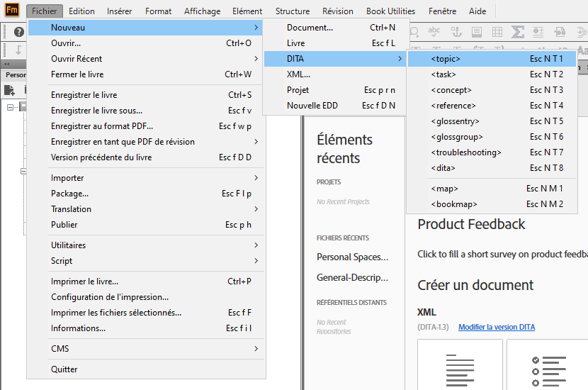Choose <bookmap> in the DITA submenu
This screenshot has height=390, width=588.
click(453, 204)
